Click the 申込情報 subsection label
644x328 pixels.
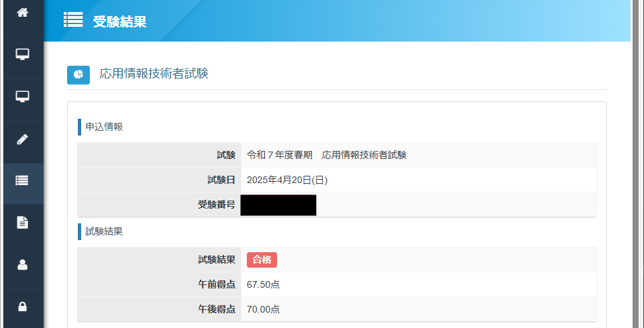coord(104,127)
